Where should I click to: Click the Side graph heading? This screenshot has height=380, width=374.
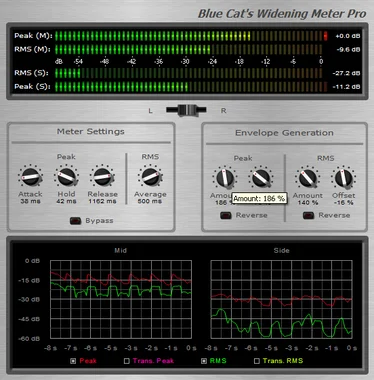click(x=281, y=250)
